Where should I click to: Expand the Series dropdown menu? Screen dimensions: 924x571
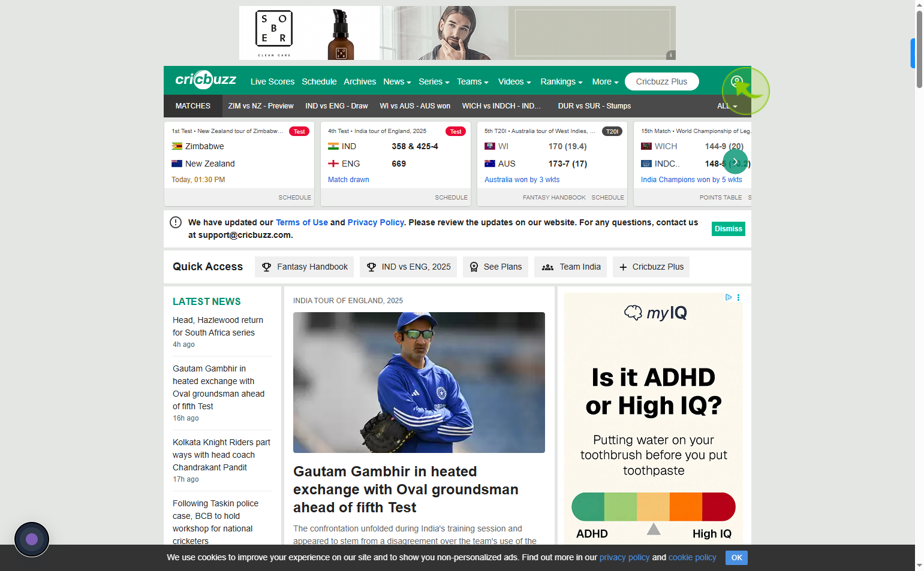[434, 81]
